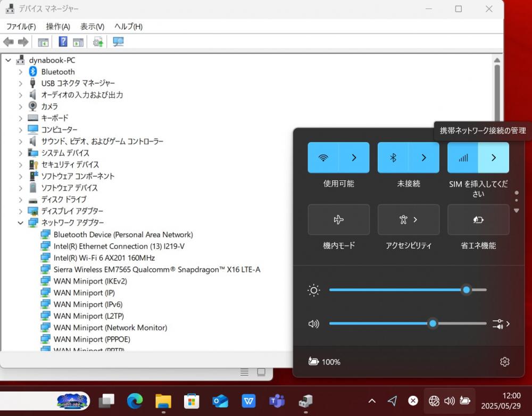
Task: Expand the キーボード category
Action: tap(20, 119)
